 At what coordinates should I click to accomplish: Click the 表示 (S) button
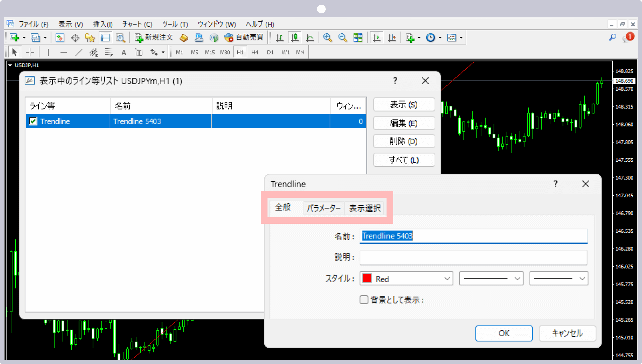pos(404,105)
